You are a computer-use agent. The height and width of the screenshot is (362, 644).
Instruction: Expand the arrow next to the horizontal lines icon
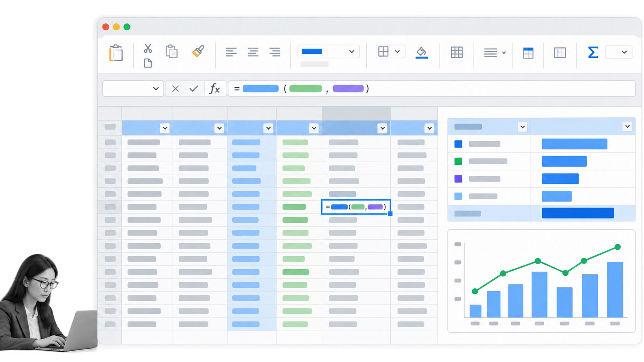(x=504, y=53)
